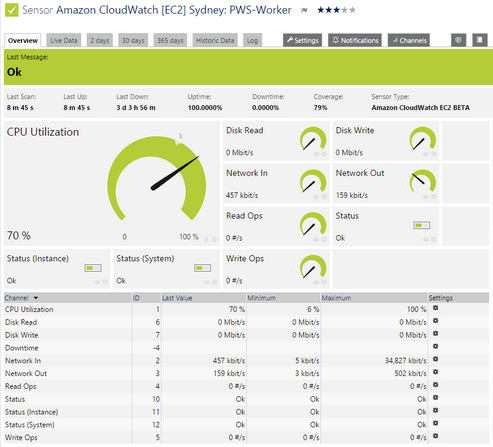Click CPU Utilization channel name in table
Screen dimensions: 493x447
click(29, 309)
